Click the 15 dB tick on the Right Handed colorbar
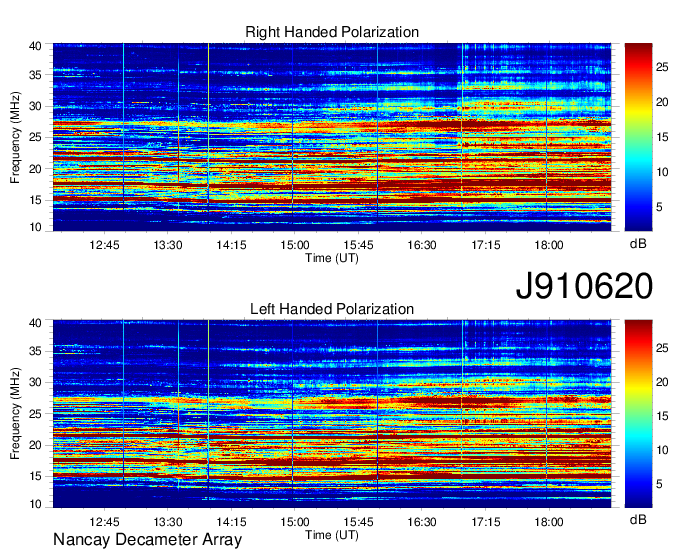 (x=662, y=137)
